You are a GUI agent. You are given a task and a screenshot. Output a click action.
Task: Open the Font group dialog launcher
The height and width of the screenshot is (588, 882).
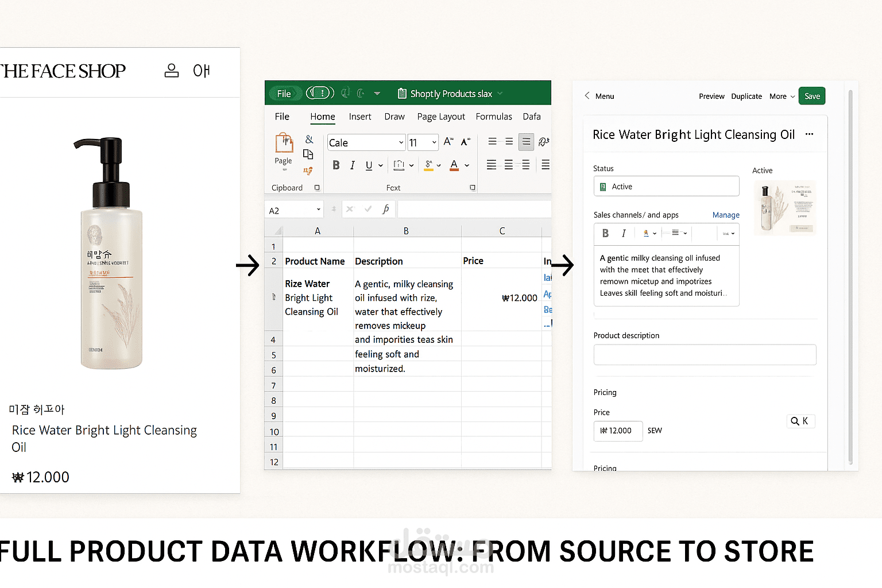(473, 188)
